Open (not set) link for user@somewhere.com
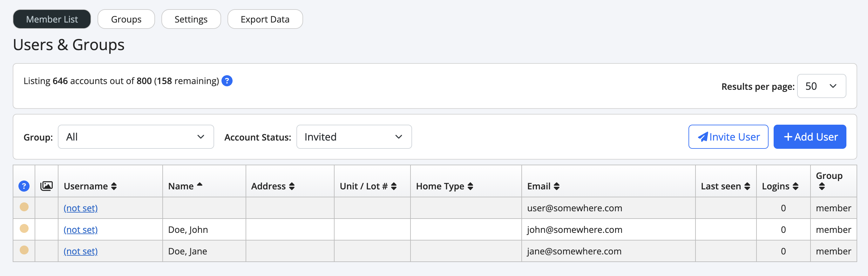The height and width of the screenshot is (276, 868). [x=80, y=208]
